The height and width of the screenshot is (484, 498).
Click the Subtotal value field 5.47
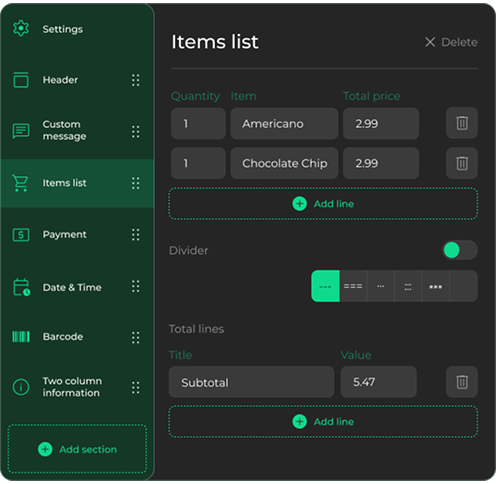click(x=379, y=383)
